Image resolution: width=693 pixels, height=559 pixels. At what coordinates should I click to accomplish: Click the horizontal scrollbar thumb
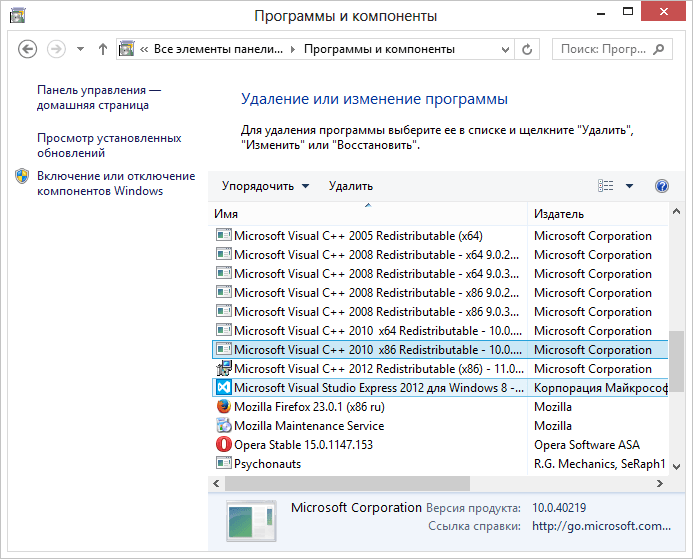[x=347, y=483]
